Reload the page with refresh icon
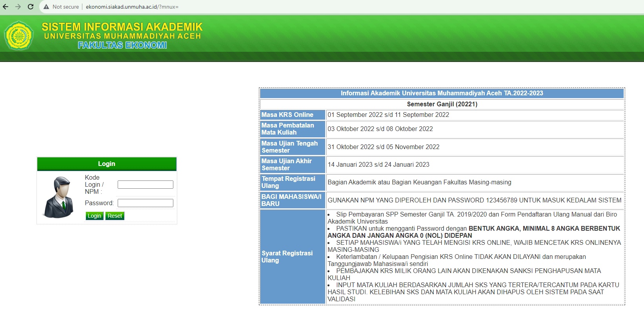This screenshot has width=644, height=326. pos(31,7)
